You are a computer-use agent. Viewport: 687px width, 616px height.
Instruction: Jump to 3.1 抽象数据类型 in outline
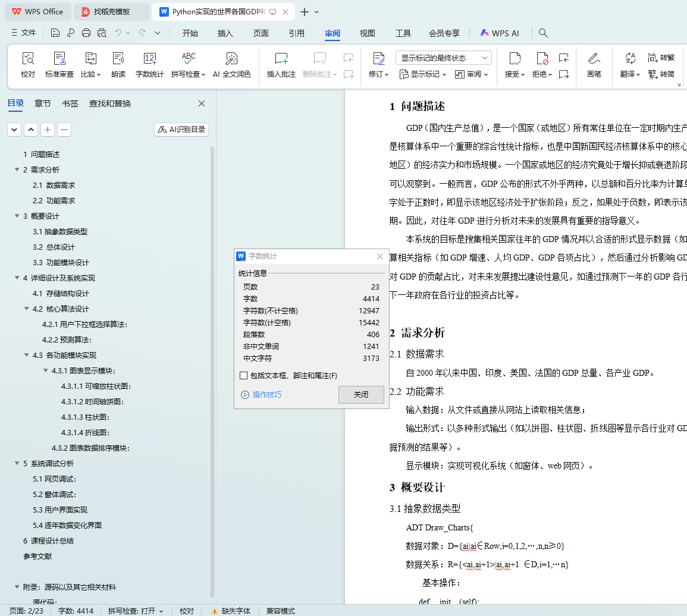point(60,232)
